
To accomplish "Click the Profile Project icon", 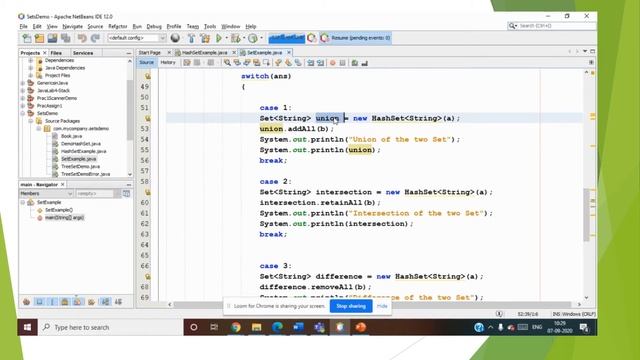I will click(253, 38).
